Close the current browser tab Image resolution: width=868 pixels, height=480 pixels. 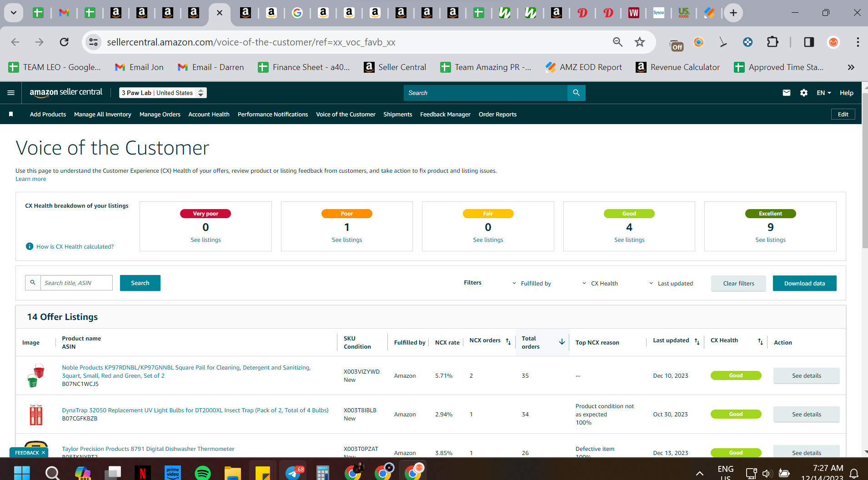(220, 13)
